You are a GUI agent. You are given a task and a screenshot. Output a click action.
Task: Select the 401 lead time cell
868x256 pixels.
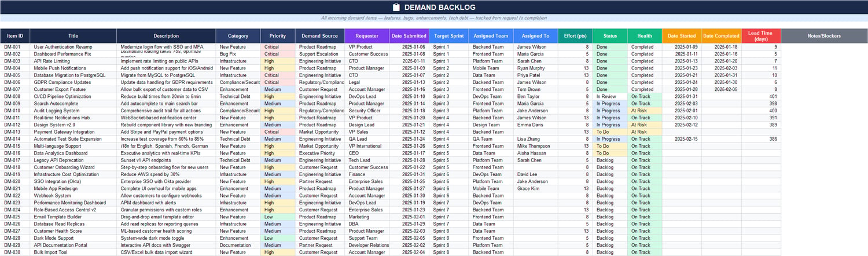762,96
